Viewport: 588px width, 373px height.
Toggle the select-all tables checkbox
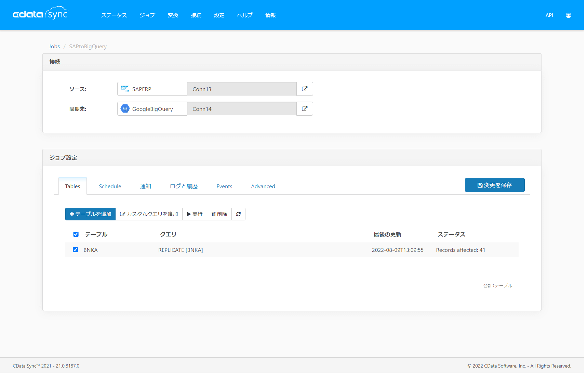coord(76,234)
